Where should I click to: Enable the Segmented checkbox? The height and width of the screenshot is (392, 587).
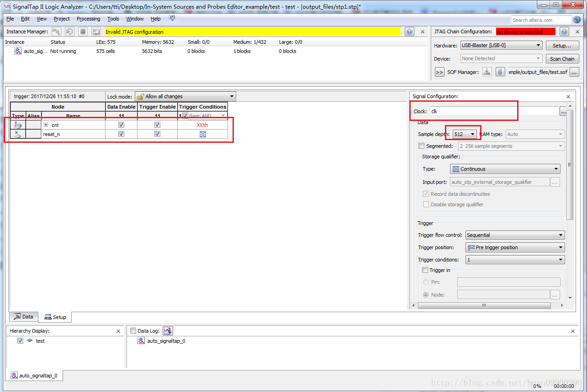(x=421, y=146)
